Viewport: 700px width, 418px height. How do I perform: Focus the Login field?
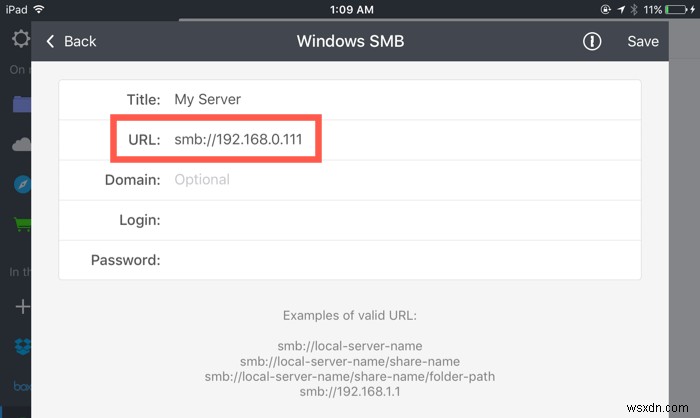coord(350,220)
